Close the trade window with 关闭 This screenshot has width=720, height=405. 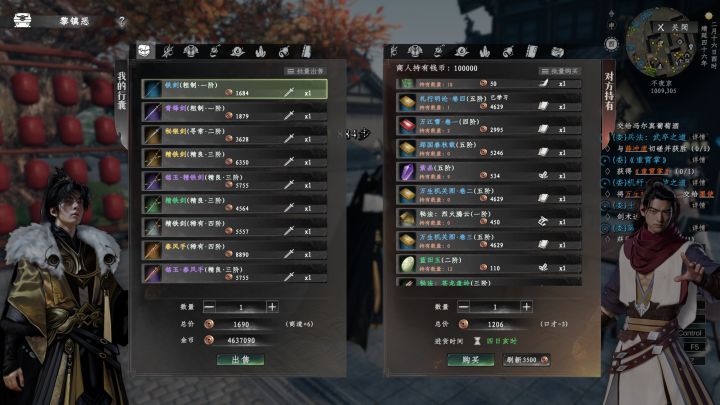[673, 28]
